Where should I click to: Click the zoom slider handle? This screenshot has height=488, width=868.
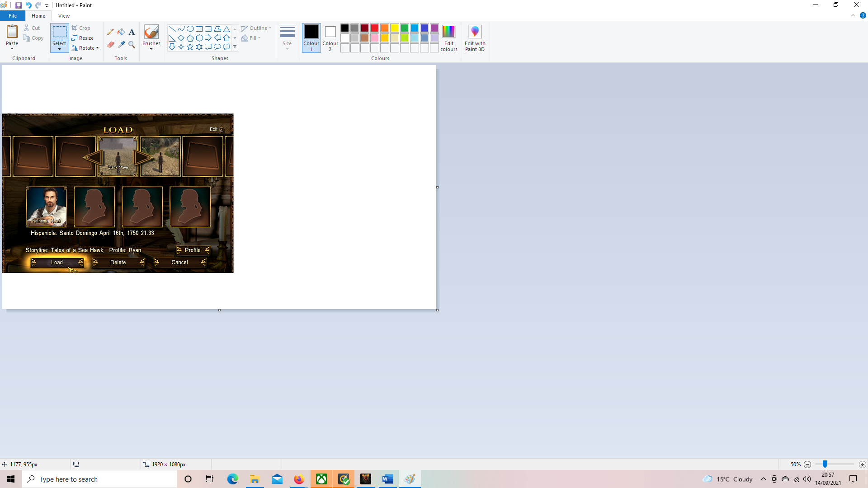825,464
